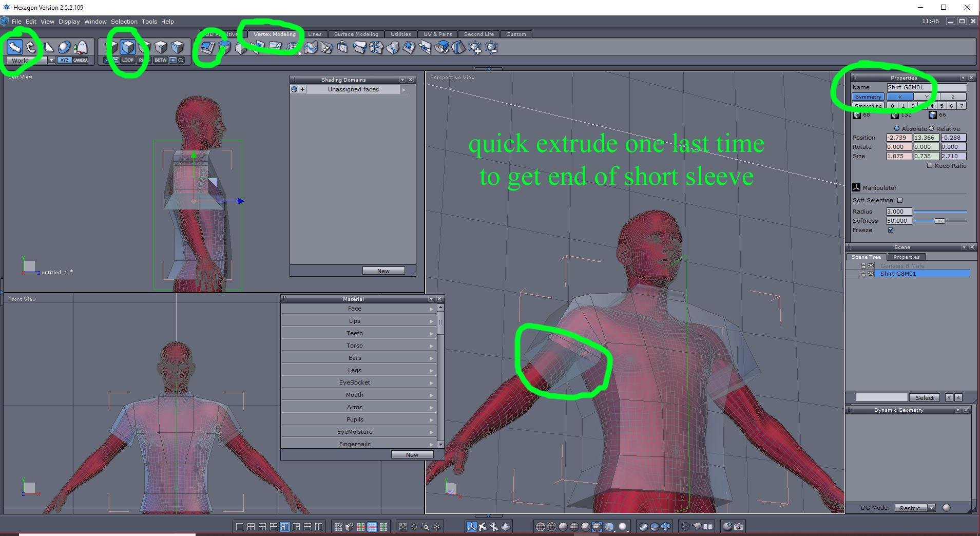Activate the highlighted select edges cube mode
This screenshot has height=536, width=980.
(128, 47)
